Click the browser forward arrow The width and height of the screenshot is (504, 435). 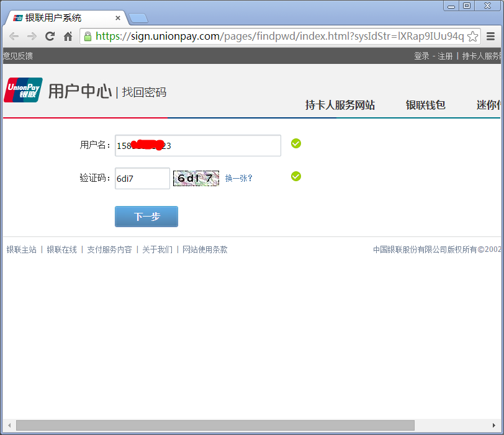[x=32, y=37]
